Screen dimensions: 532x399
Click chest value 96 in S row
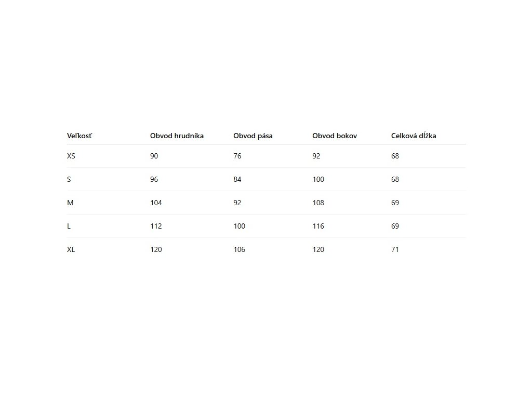point(154,179)
